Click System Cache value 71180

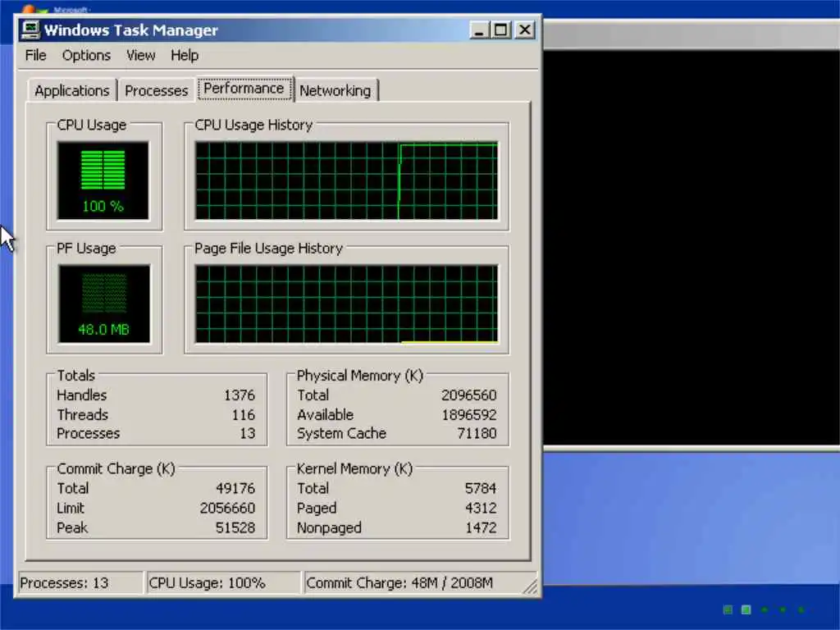tap(477, 433)
